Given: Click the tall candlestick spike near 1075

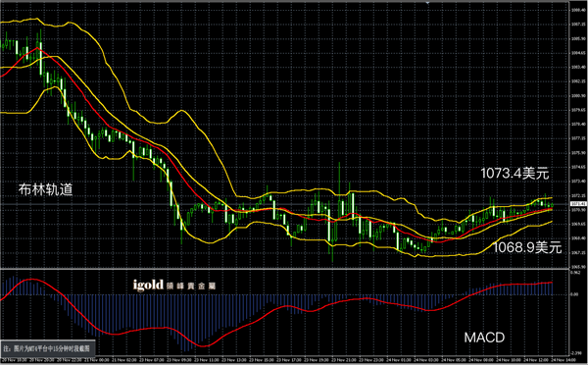Looking at the screenshot, I should [340, 187].
